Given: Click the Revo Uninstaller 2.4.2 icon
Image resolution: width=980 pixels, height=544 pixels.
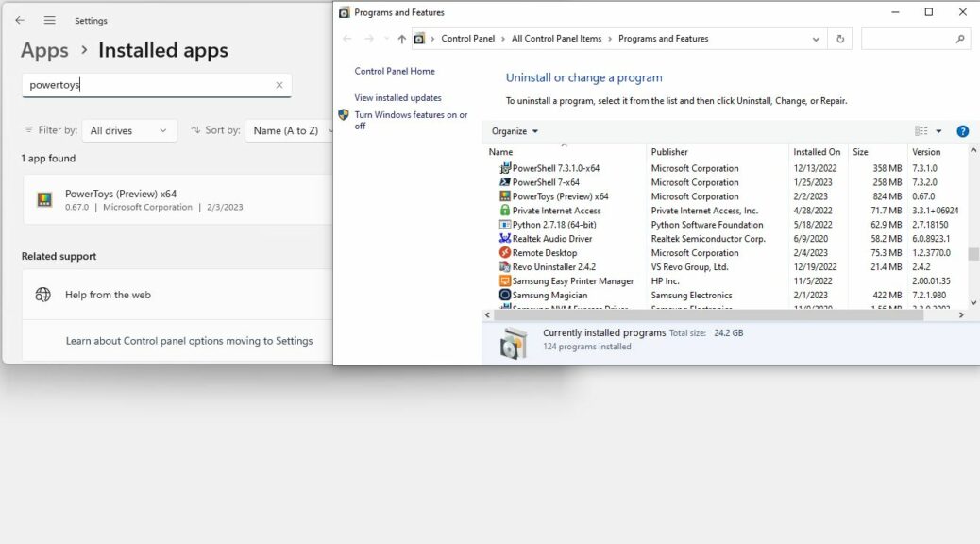Looking at the screenshot, I should pos(505,266).
